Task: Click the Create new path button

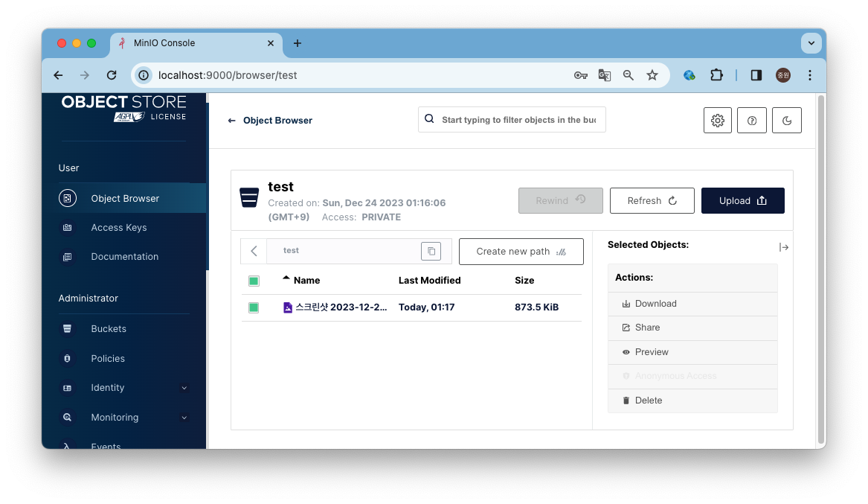Action: click(521, 252)
